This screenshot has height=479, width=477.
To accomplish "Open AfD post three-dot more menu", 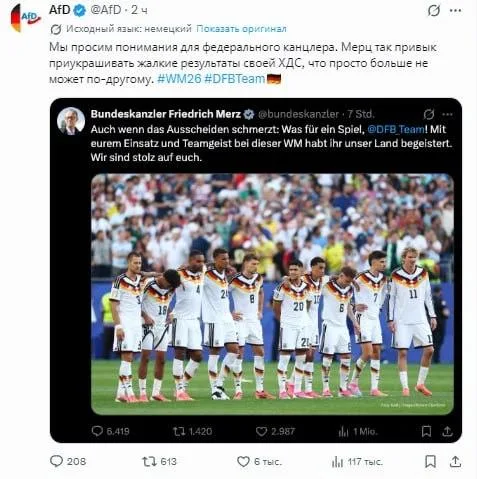I will [x=455, y=11].
